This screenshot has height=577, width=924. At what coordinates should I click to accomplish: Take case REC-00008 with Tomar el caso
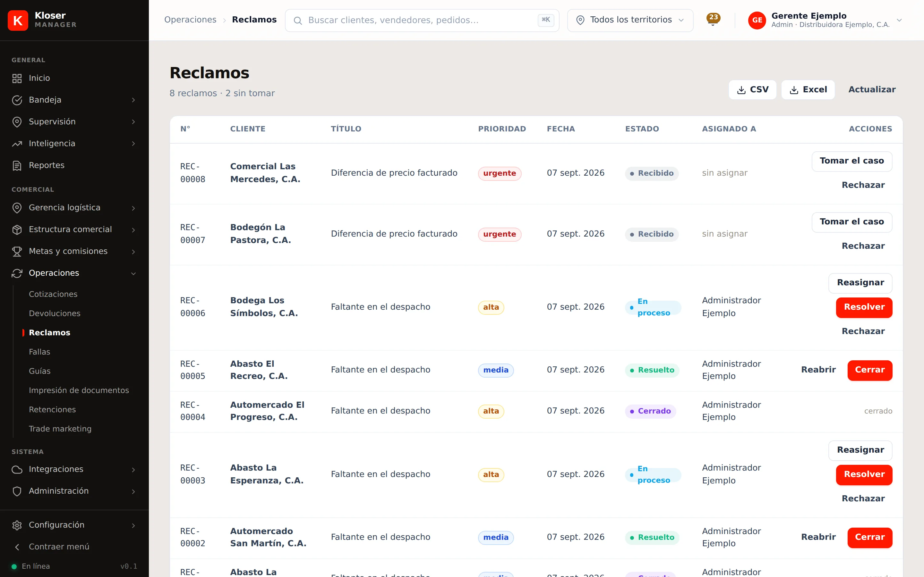coord(852,161)
